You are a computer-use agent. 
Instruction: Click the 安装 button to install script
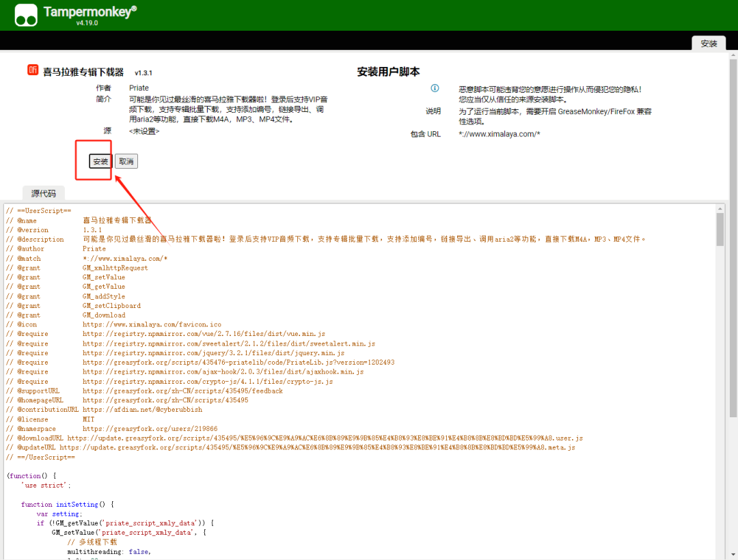(x=100, y=161)
